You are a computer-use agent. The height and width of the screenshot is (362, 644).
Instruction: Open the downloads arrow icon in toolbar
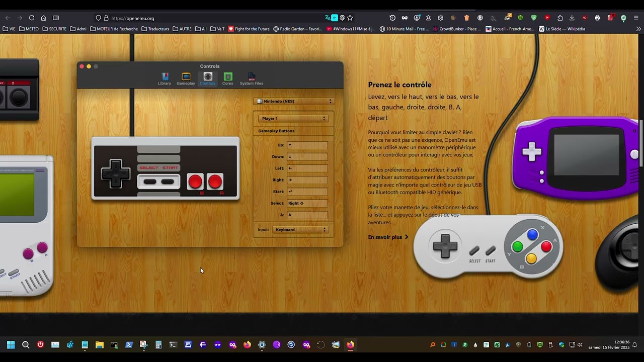pyautogui.click(x=572, y=18)
